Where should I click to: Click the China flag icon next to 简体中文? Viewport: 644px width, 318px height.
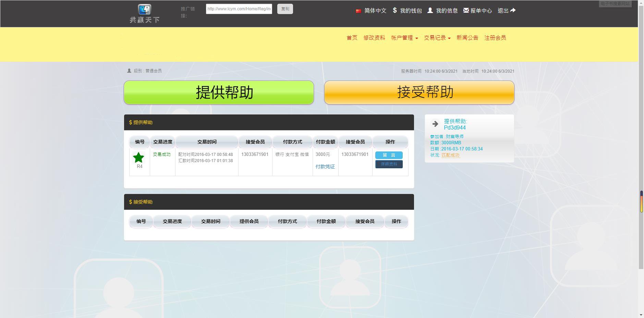tap(359, 11)
